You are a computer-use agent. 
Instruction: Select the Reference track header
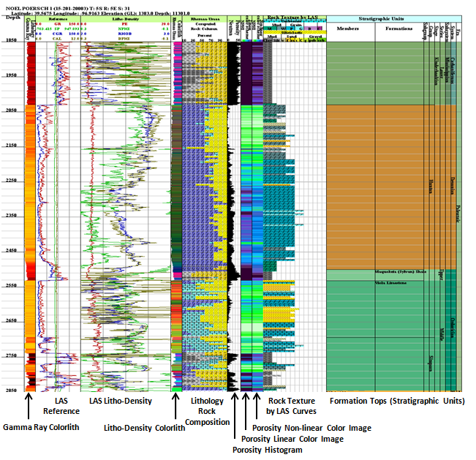[x=58, y=19]
